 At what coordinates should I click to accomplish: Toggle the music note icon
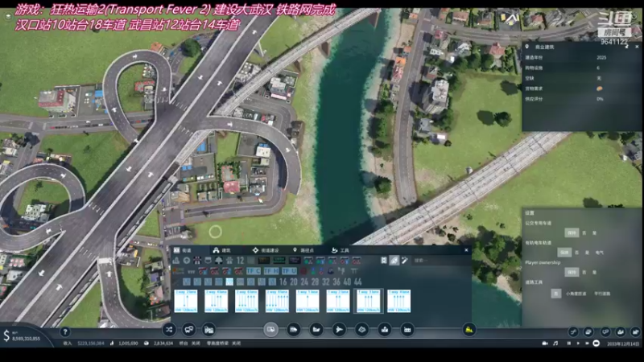coord(555,343)
